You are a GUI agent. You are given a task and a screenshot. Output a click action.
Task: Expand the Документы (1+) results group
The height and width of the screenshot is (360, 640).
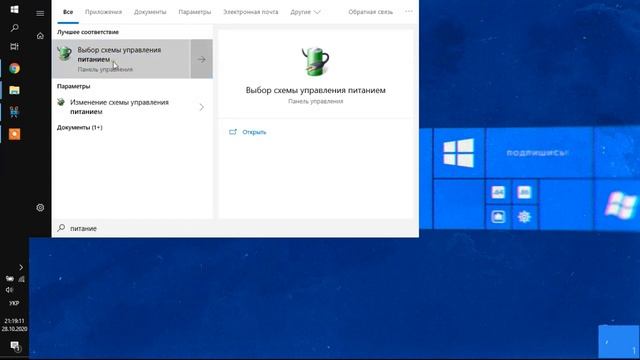pos(80,127)
